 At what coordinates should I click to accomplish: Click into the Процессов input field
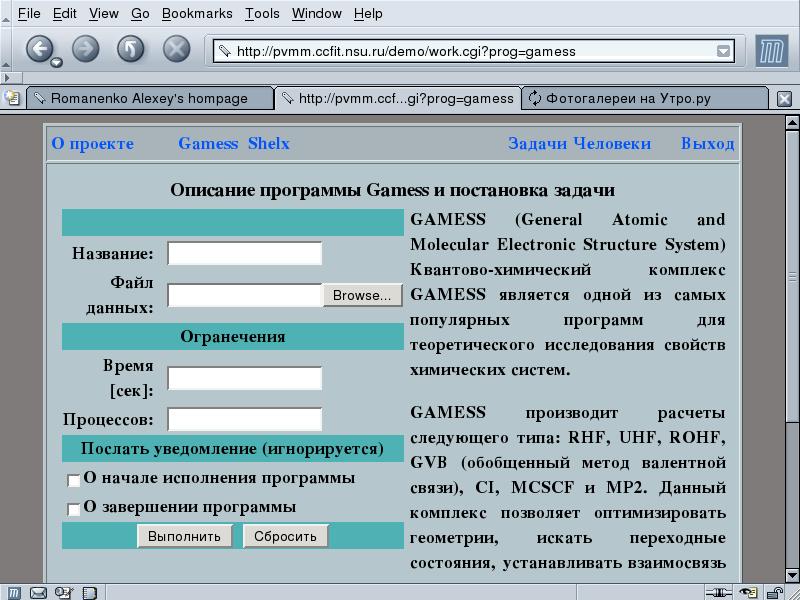[x=245, y=419]
